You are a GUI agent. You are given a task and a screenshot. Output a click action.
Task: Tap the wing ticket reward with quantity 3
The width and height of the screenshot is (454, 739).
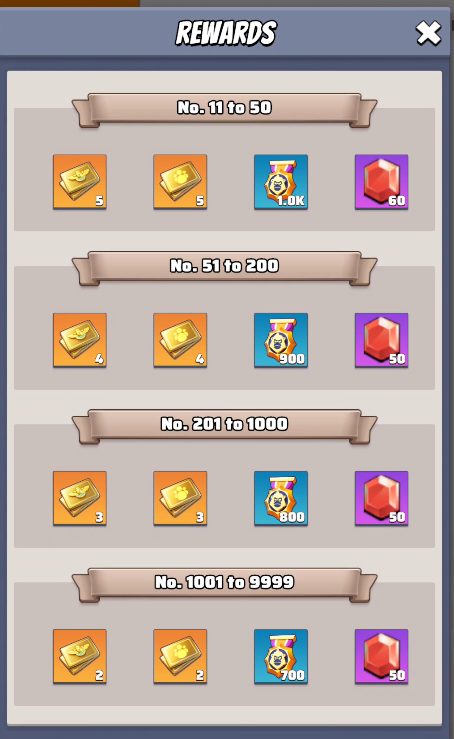pos(80,498)
